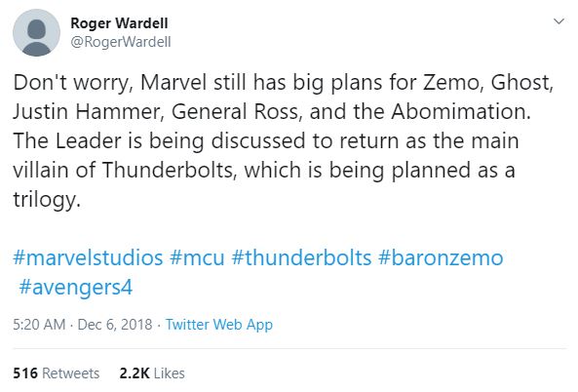Open the @RogerWardell handle link

point(121,42)
